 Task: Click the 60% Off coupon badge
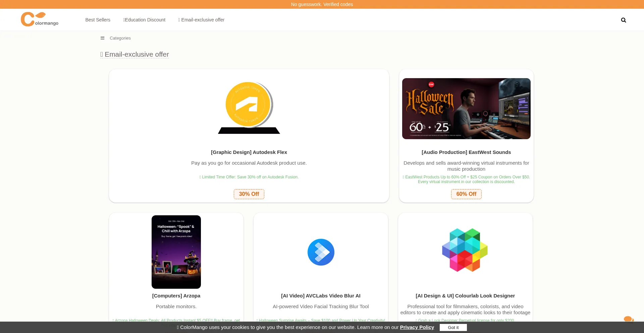click(466, 194)
